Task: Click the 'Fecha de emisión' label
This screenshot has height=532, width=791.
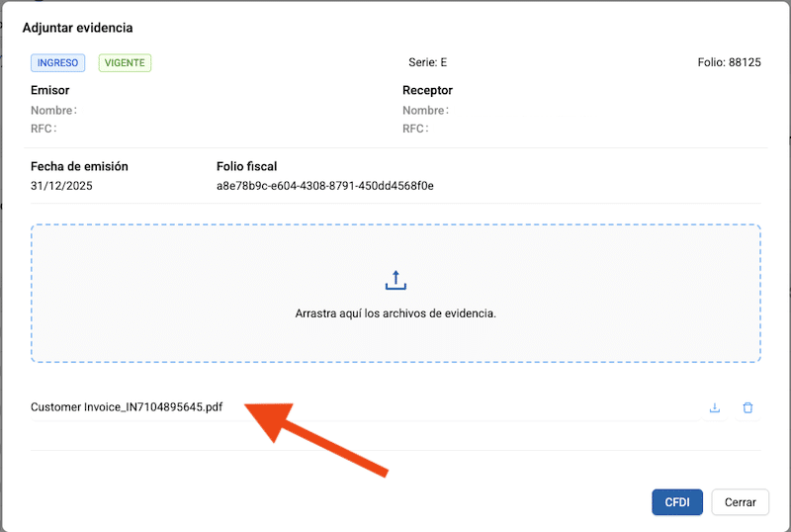Action: [79, 166]
